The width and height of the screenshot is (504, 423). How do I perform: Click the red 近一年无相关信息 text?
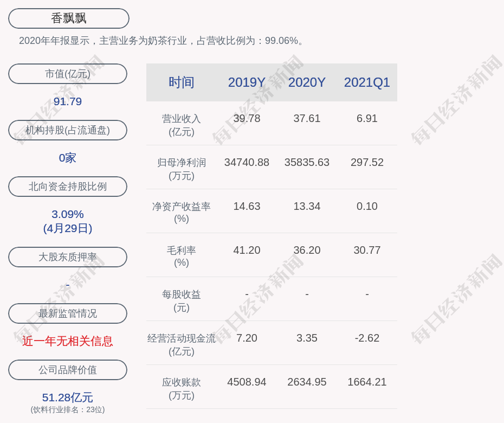[68, 341]
